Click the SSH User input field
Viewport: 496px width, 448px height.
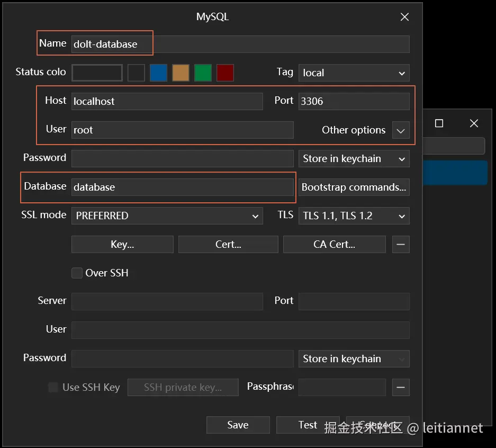click(x=240, y=330)
